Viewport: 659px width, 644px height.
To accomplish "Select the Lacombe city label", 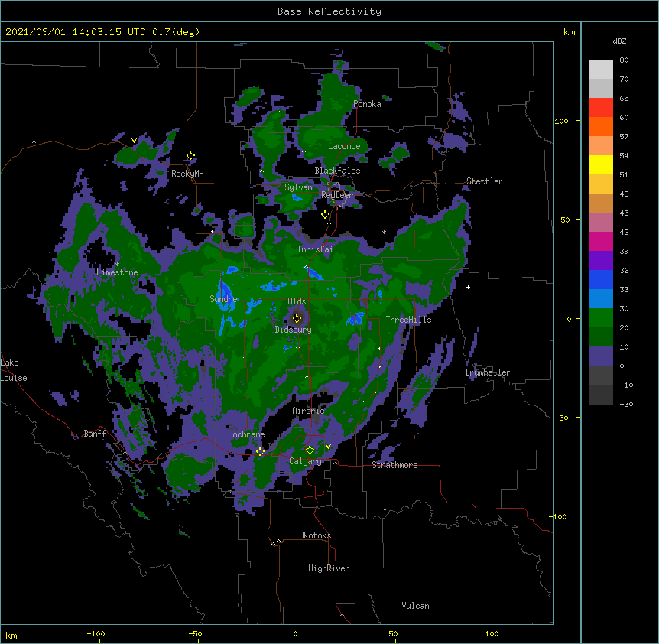I will [344, 146].
